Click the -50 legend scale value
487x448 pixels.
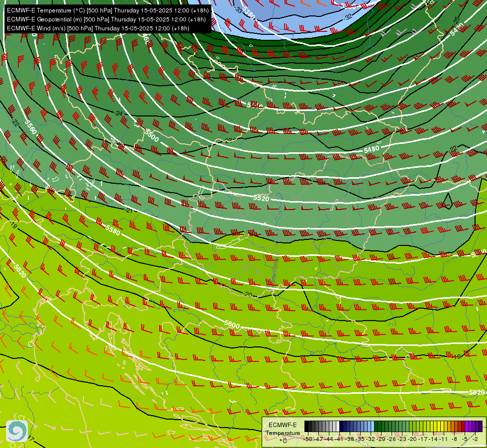[x=308, y=439]
